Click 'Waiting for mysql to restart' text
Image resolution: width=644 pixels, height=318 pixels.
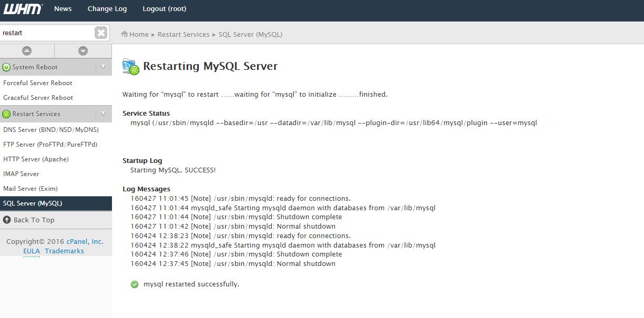(x=255, y=95)
